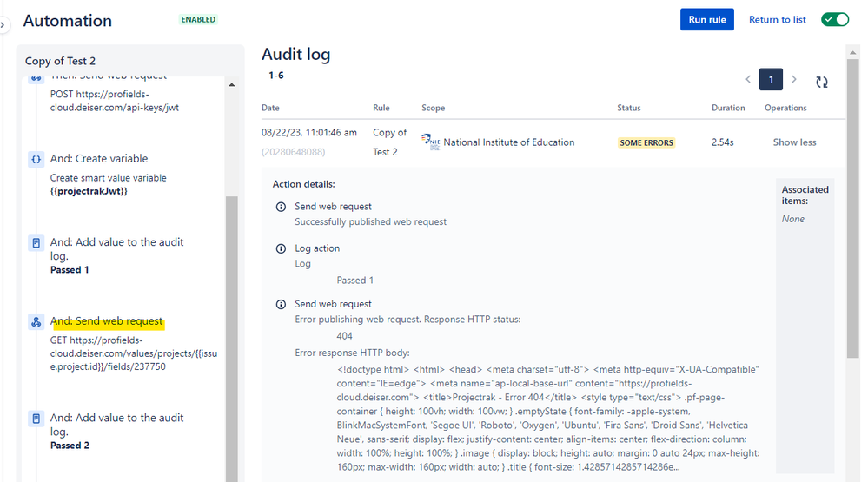Click the Run rule button
Image resolution: width=868 pixels, height=482 pixels.
click(x=707, y=19)
